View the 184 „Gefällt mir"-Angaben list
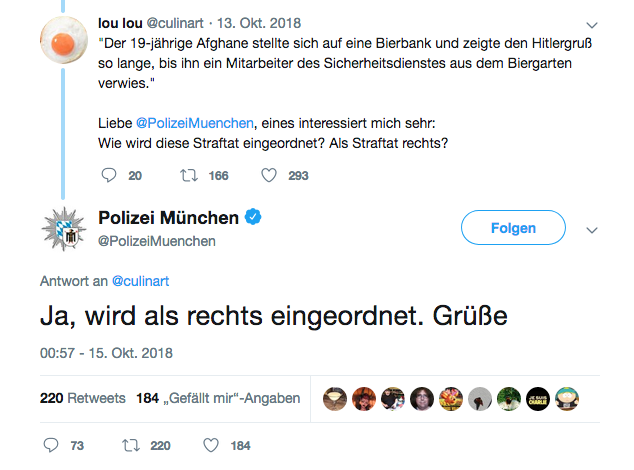This screenshot has height=470, width=634. point(218,398)
